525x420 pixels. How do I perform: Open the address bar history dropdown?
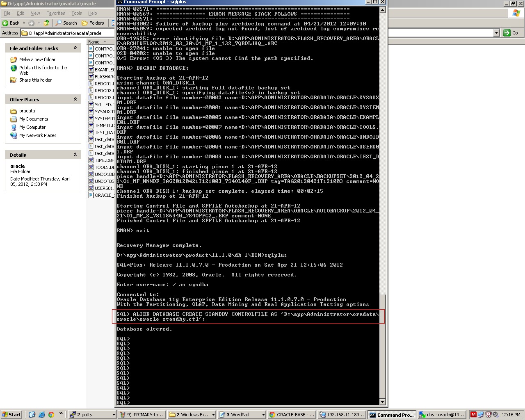[496, 33]
